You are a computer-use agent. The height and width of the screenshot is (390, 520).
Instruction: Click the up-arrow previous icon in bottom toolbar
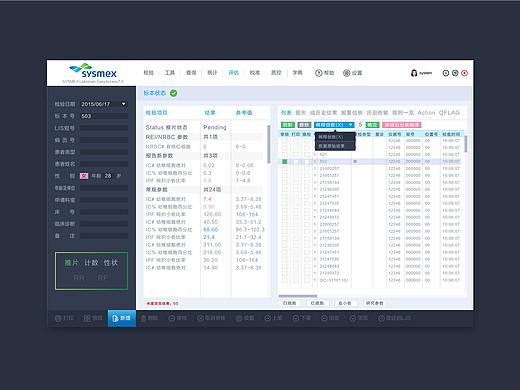click(x=267, y=318)
